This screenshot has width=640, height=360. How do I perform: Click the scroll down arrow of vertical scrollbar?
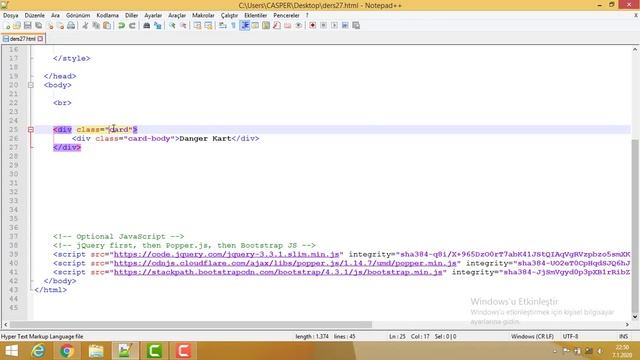pos(635,316)
